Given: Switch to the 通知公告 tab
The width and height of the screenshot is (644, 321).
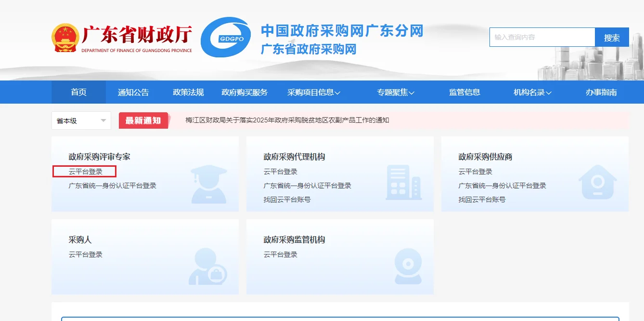Looking at the screenshot, I should click(x=133, y=92).
